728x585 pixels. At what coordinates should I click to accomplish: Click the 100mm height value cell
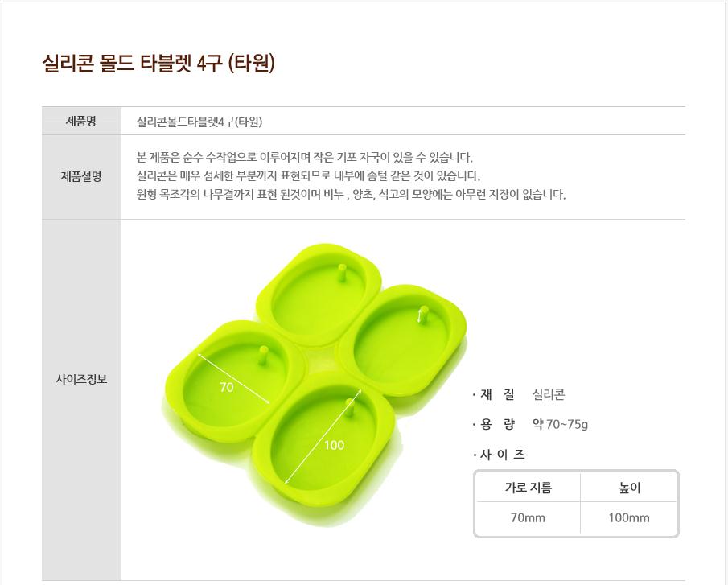pos(629,517)
